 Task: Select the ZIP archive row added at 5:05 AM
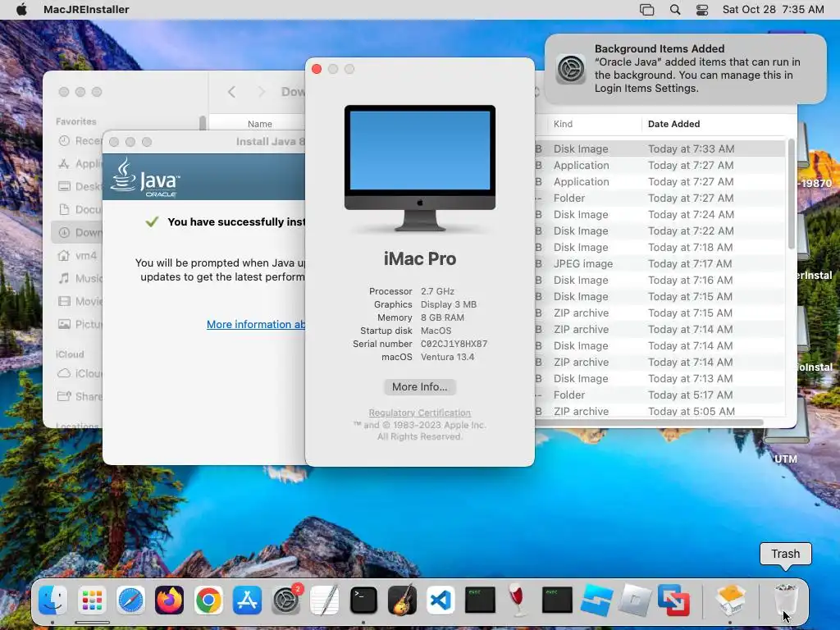[x=660, y=411]
